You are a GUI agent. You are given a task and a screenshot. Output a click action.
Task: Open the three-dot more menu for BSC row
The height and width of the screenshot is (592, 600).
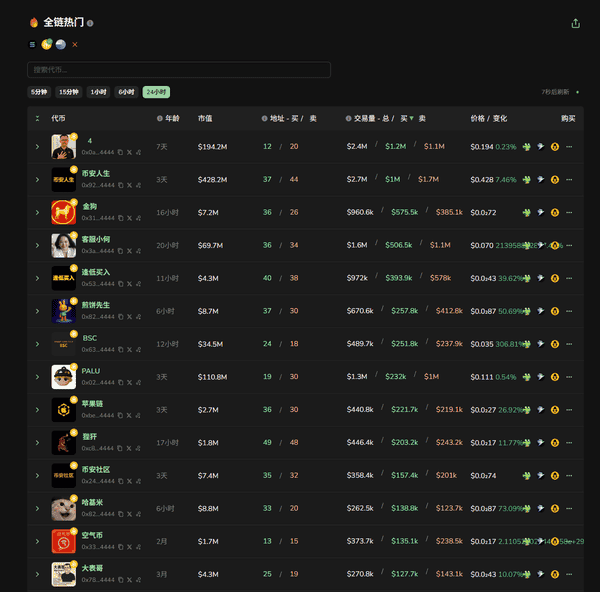(x=569, y=344)
